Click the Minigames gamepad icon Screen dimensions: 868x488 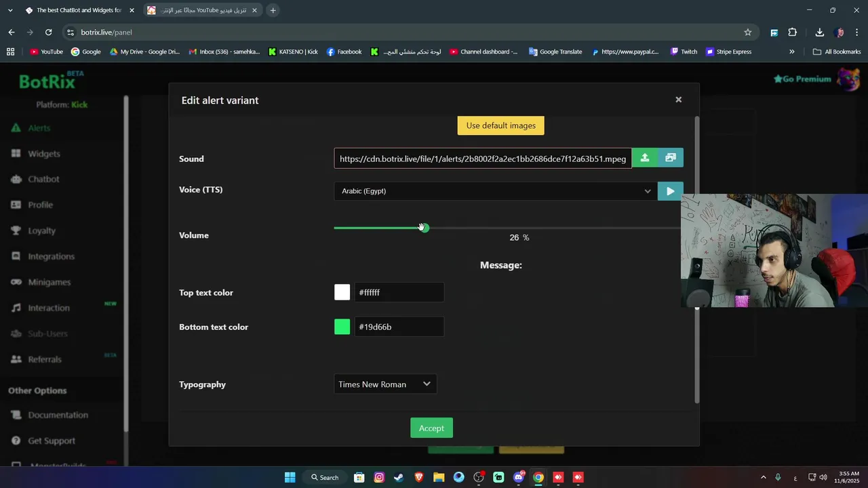16,282
